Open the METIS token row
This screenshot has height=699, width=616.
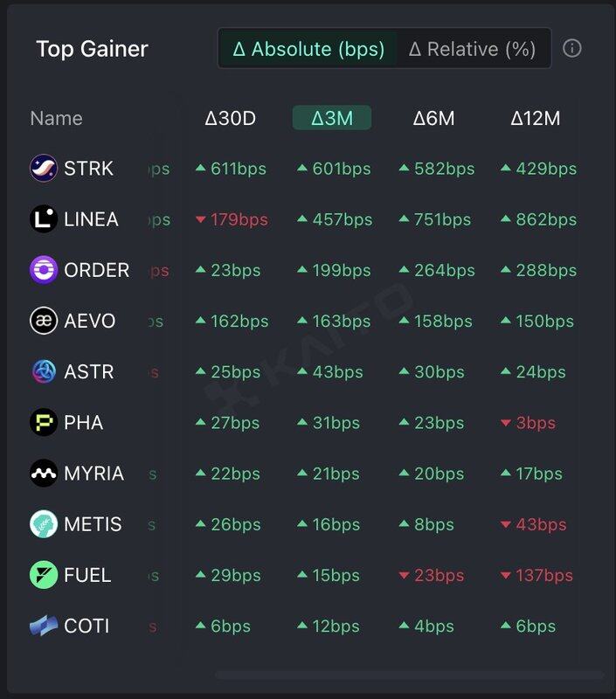(308, 524)
